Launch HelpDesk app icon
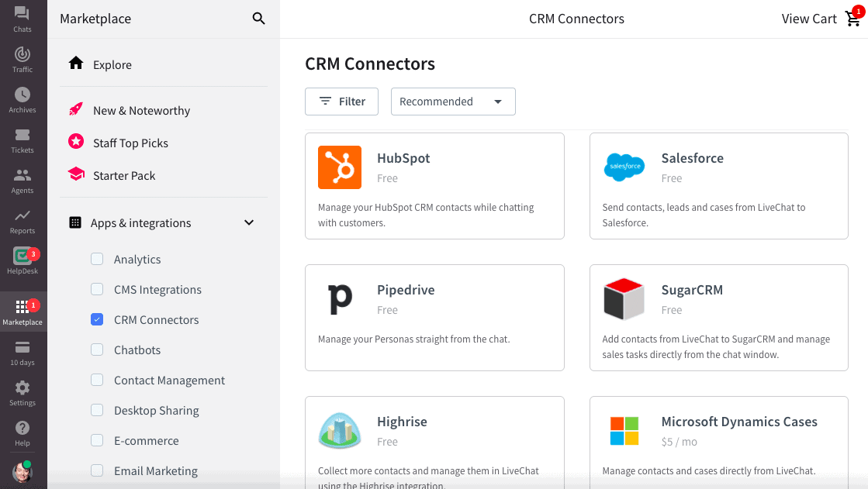 [x=22, y=256]
